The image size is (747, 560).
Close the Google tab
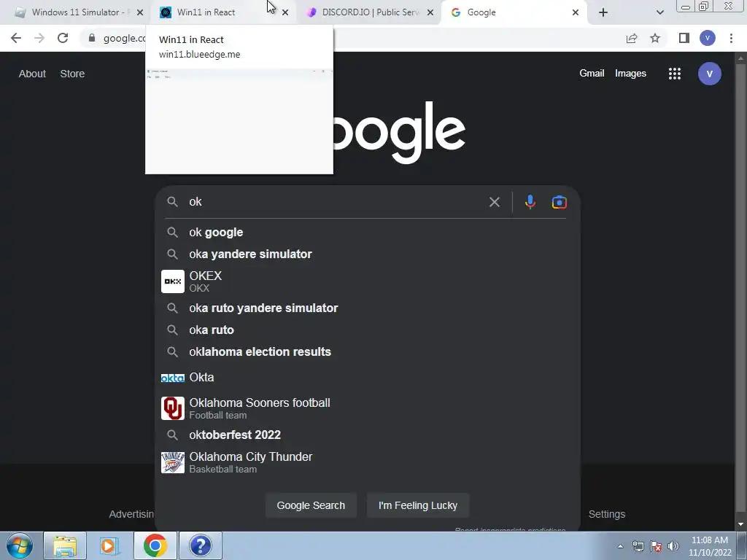[576, 12]
